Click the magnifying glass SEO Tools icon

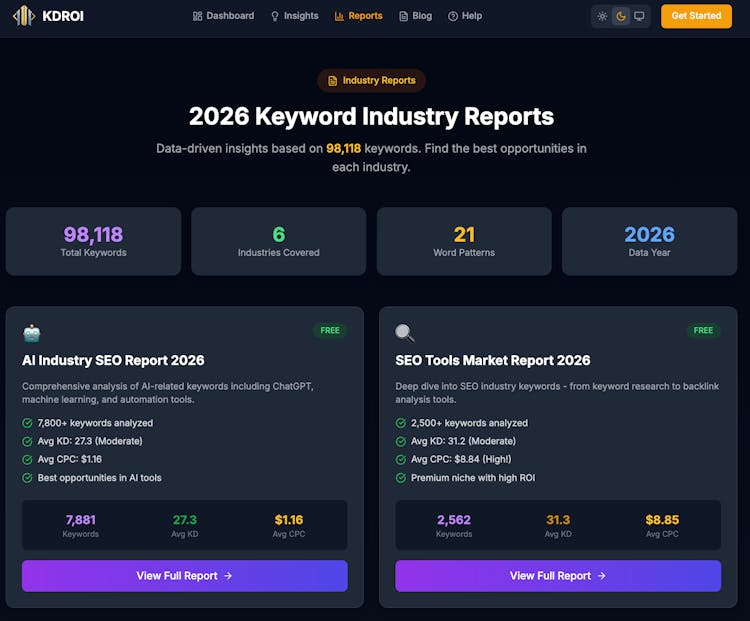tap(405, 333)
